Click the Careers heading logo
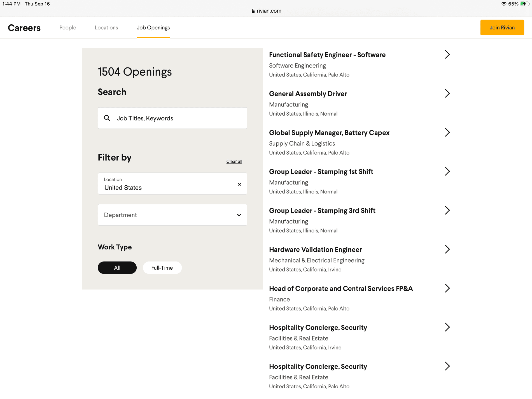This screenshot has width=532, height=399. point(24,28)
